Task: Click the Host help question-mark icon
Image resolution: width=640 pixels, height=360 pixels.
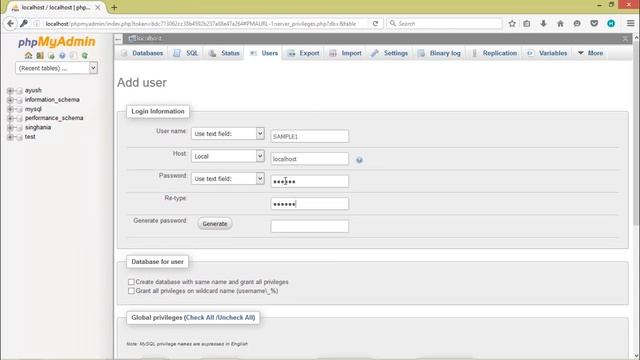Action: (x=359, y=160)
